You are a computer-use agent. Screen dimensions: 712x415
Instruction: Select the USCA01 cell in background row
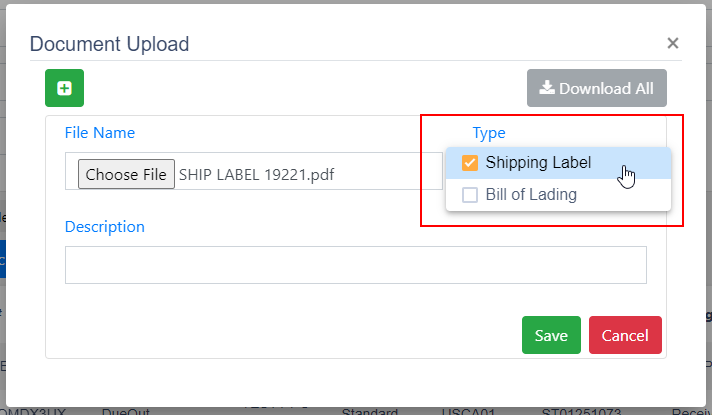(x=468, y=411)
